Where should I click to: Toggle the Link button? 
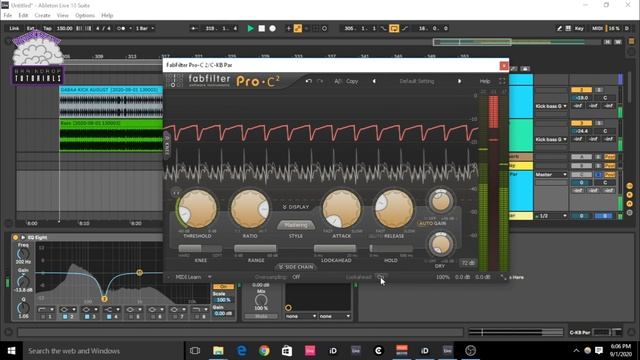pyautogui.click(x=14, y=28)
